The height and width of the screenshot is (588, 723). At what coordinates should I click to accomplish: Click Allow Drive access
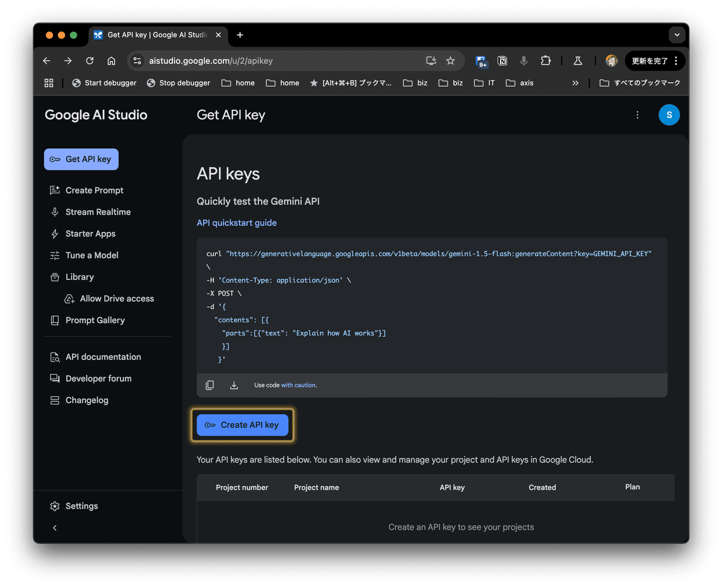(109, 299)
